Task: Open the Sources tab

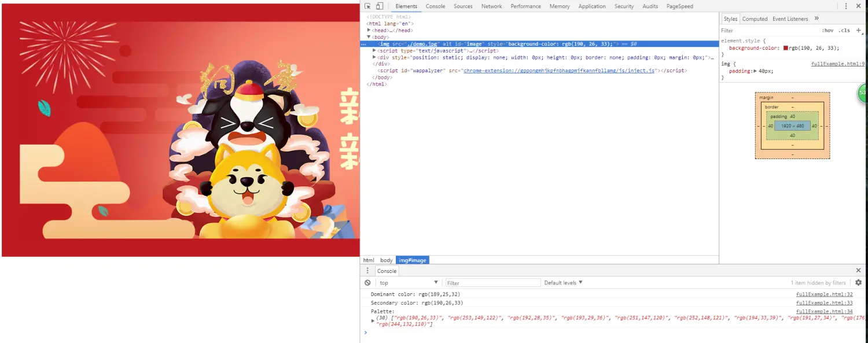Action: [x=463, y=6]
